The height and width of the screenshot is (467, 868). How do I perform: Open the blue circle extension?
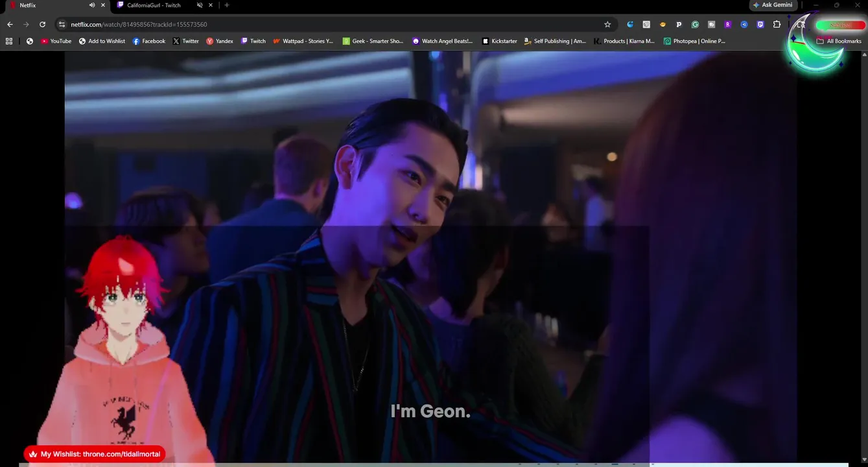pyautogui.click(x=744, y=25)
